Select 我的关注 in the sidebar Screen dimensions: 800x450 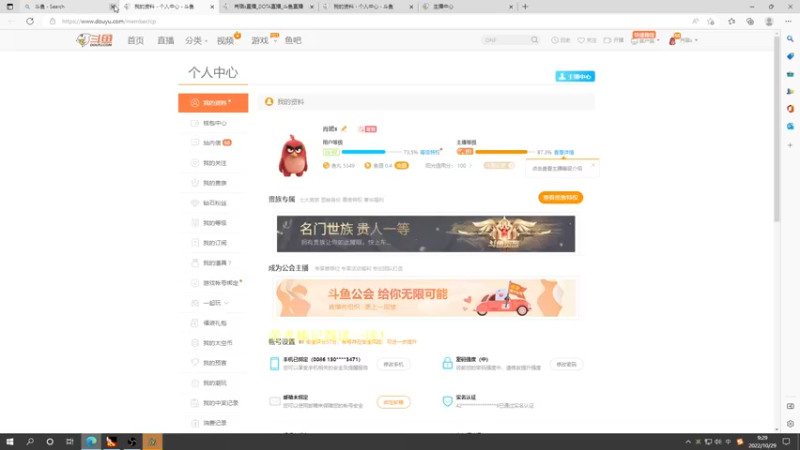214,163
